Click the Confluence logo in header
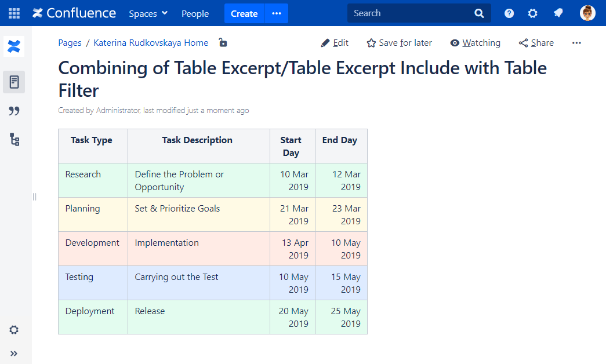The height and width of the screenshot is (364, 606). 74,13
